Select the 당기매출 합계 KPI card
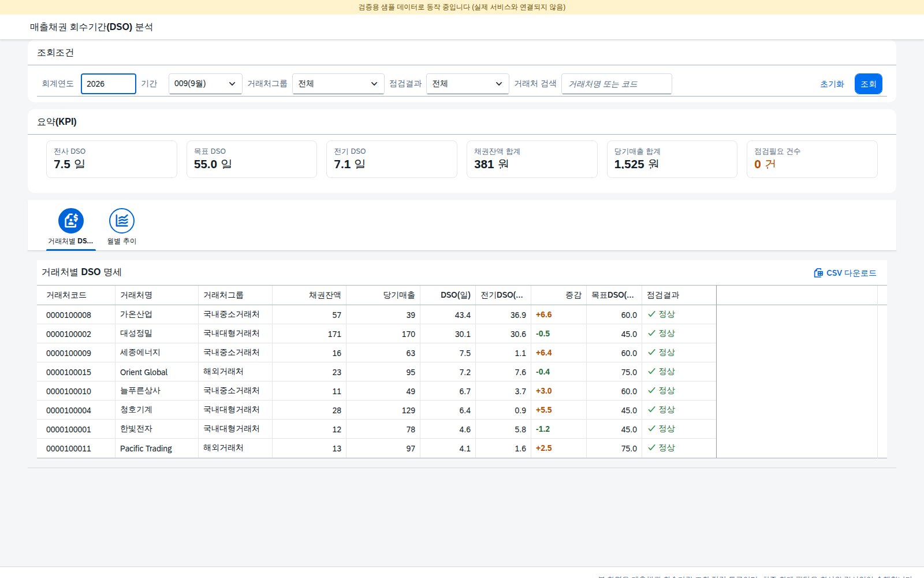Screen dimensions: 924x578 (672, 159)
